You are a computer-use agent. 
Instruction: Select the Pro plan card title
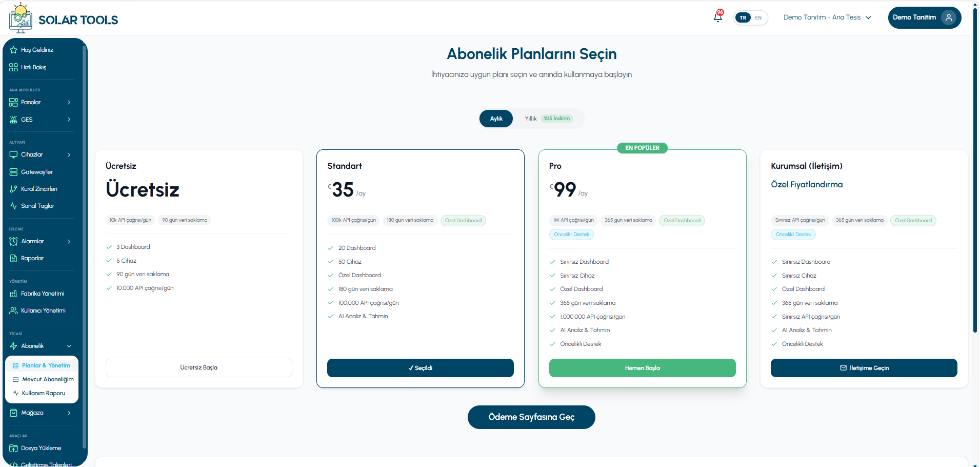[x=555, y=166]
